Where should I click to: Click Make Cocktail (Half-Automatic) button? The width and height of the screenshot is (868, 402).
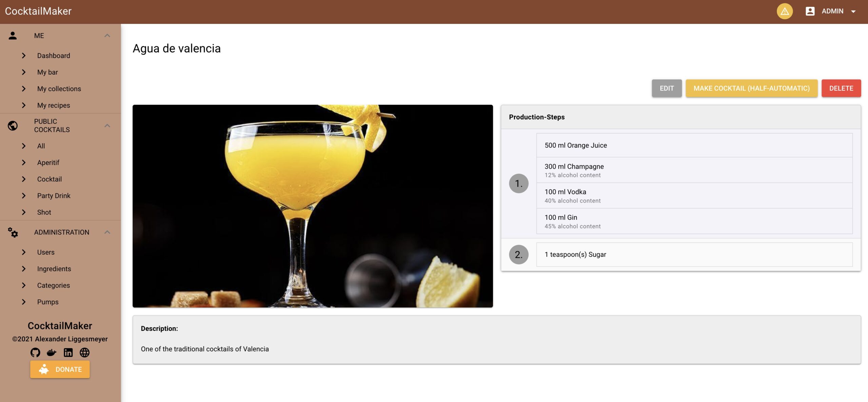click(751, 88)
